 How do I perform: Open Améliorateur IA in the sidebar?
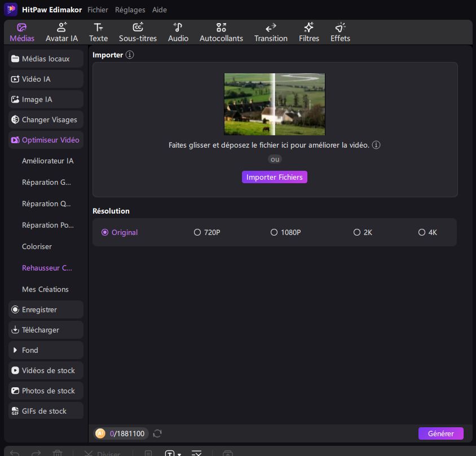pos(48,161)
